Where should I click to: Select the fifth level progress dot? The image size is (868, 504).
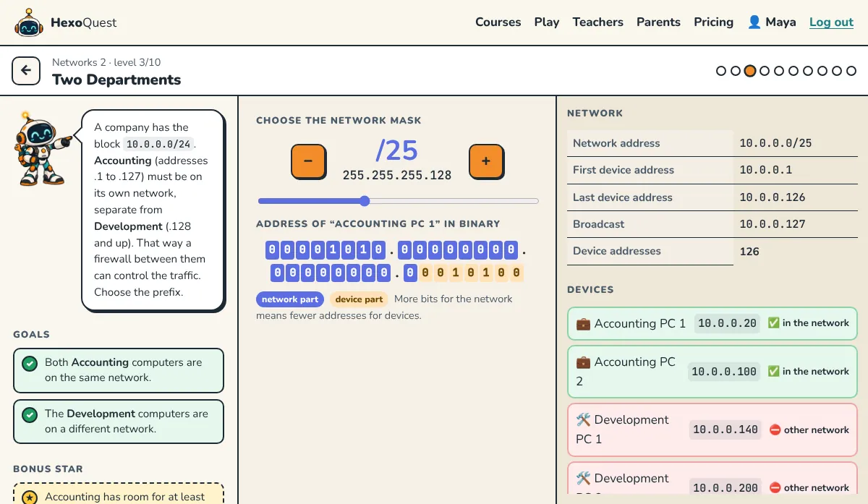point(779,71)
